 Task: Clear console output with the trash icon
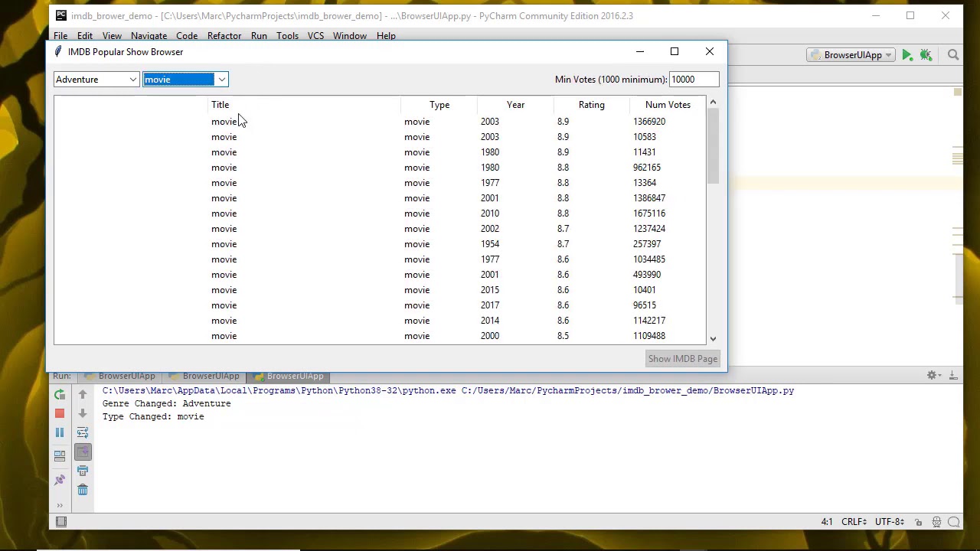(83, 490)
